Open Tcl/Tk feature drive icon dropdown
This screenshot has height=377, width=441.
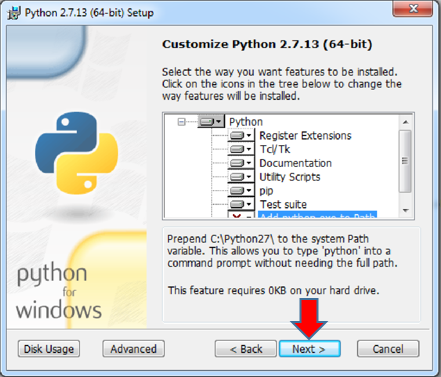[241, 149]
